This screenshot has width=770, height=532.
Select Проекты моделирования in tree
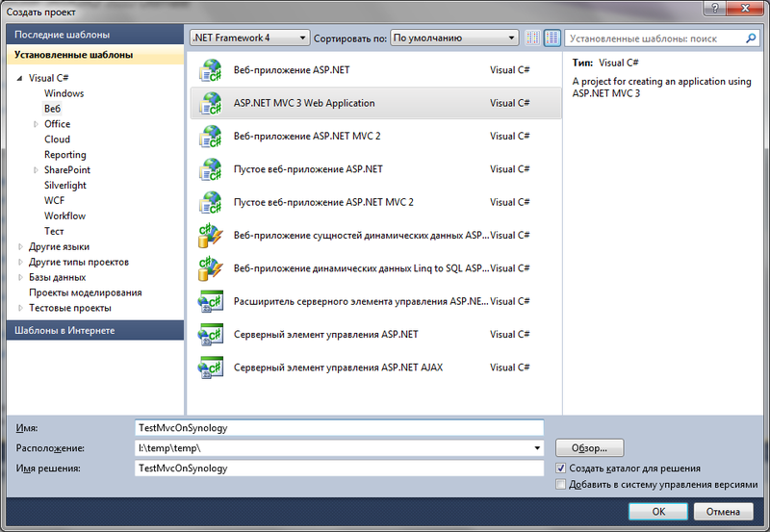click(85, 292)
